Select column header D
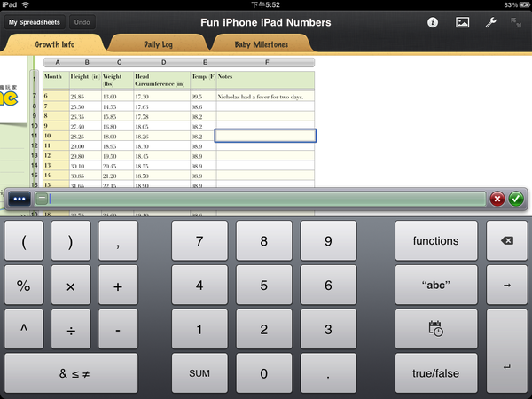The image size is (532, 399). click(162, 62)
